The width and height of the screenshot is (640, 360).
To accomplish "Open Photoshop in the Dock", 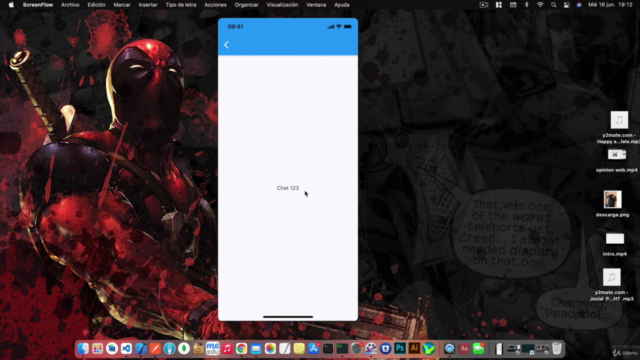I will point(400,348).
